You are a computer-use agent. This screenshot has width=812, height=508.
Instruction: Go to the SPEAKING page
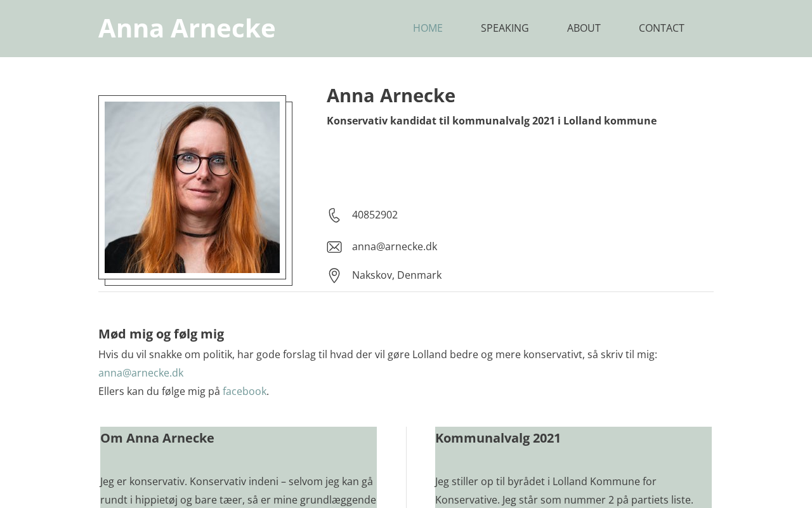click(x=505, y=28)
